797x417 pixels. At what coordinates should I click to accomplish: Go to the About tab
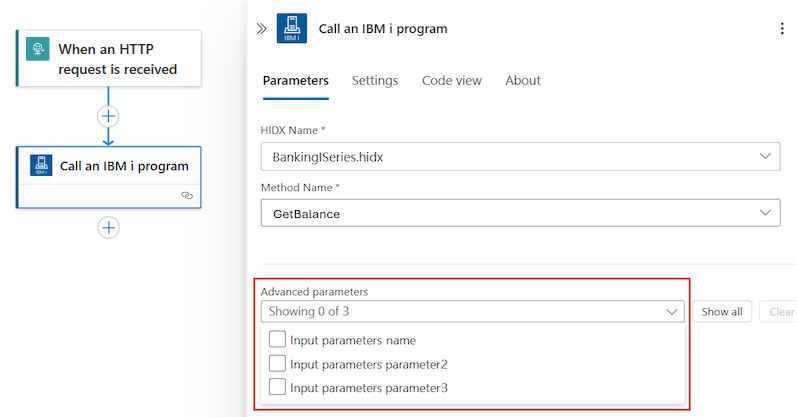click(523, 81)
